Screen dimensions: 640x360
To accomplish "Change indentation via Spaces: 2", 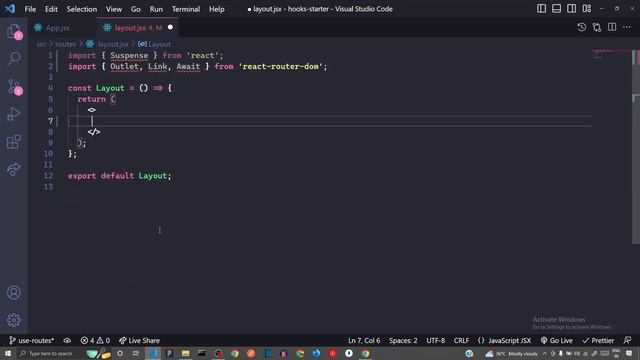I will (403, 340).
